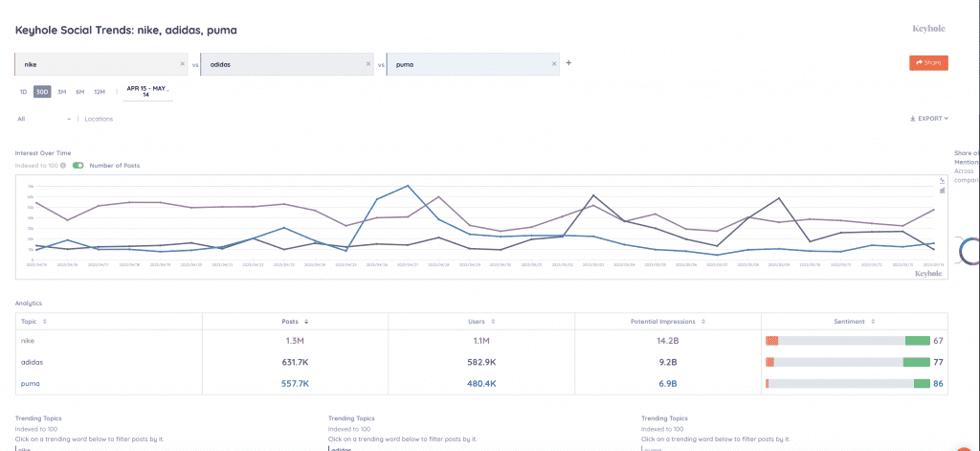Click adidas users value 582.9K

pos(481,362)
